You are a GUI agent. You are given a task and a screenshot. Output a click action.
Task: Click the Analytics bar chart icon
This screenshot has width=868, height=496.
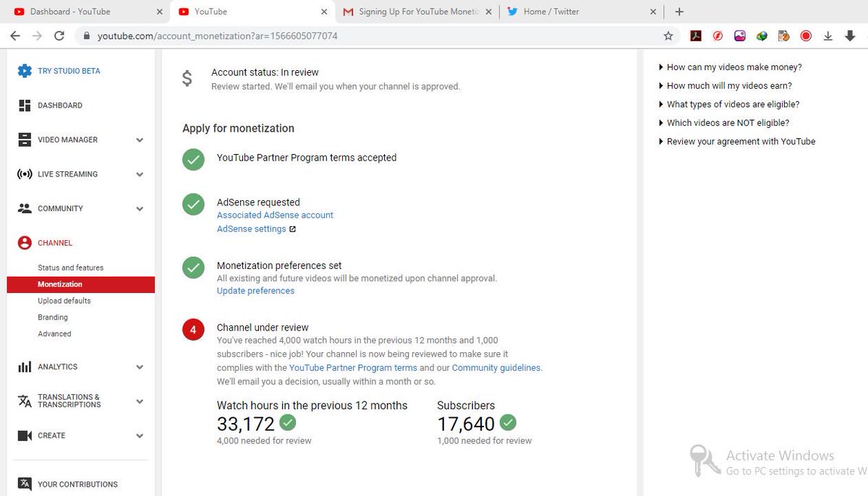[x=25, y=367]
